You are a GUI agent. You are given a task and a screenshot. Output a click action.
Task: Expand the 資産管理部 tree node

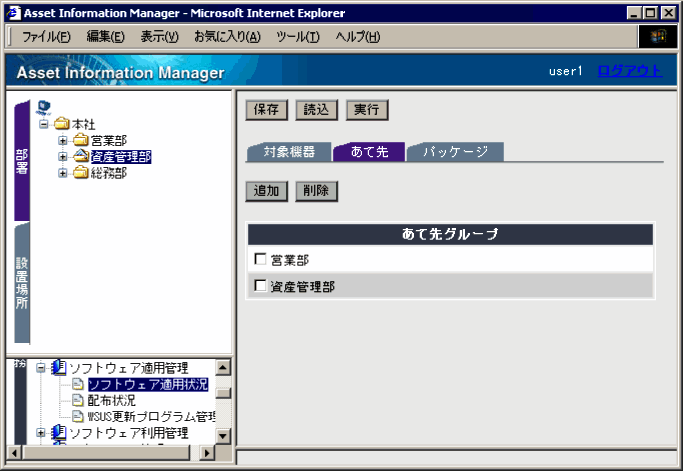pos(62,156)
